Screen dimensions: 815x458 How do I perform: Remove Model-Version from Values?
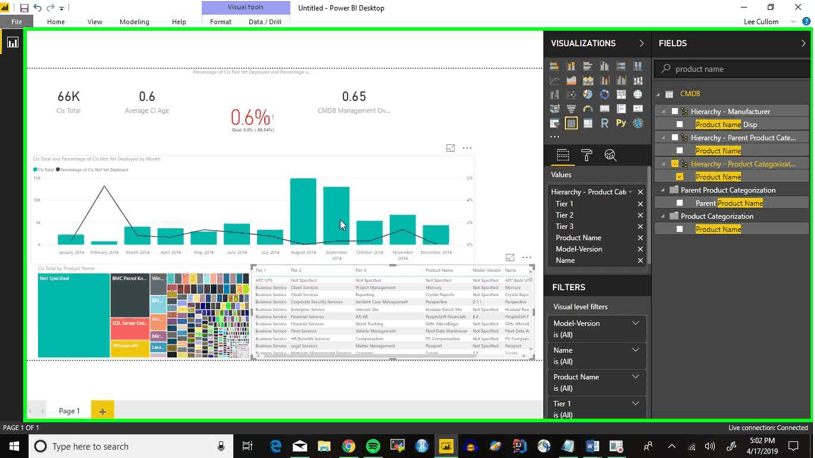[640, 250]
